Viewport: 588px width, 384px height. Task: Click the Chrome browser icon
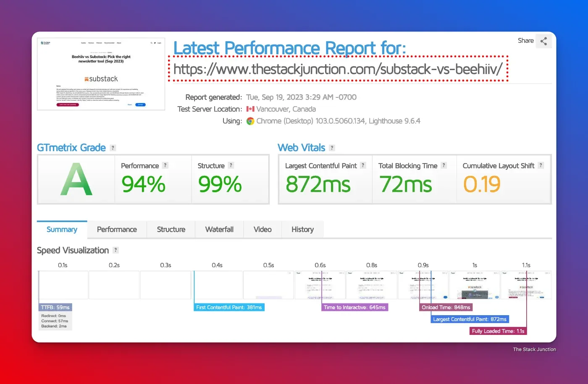tap(250, 121)
